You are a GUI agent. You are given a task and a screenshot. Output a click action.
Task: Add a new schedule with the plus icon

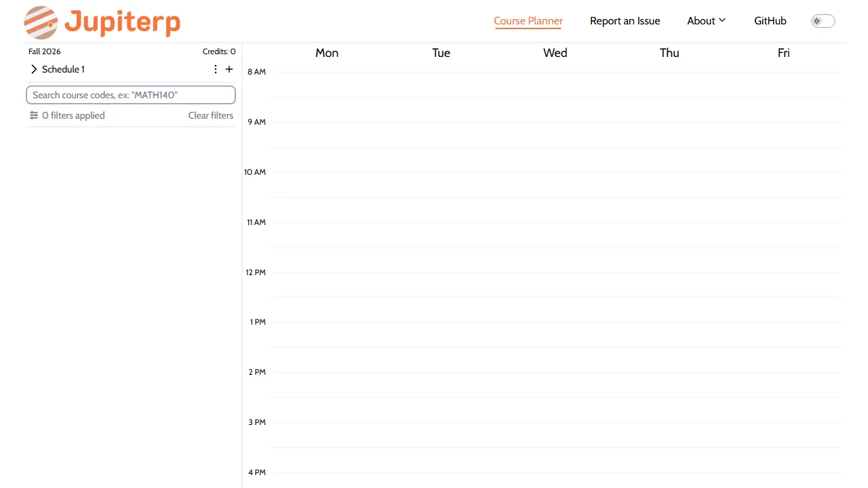[x=229, y=69]
